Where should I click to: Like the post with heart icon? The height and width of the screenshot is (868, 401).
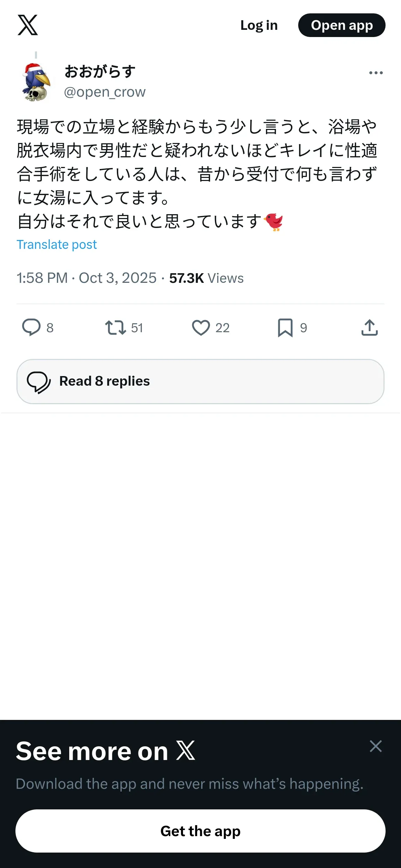201,327
